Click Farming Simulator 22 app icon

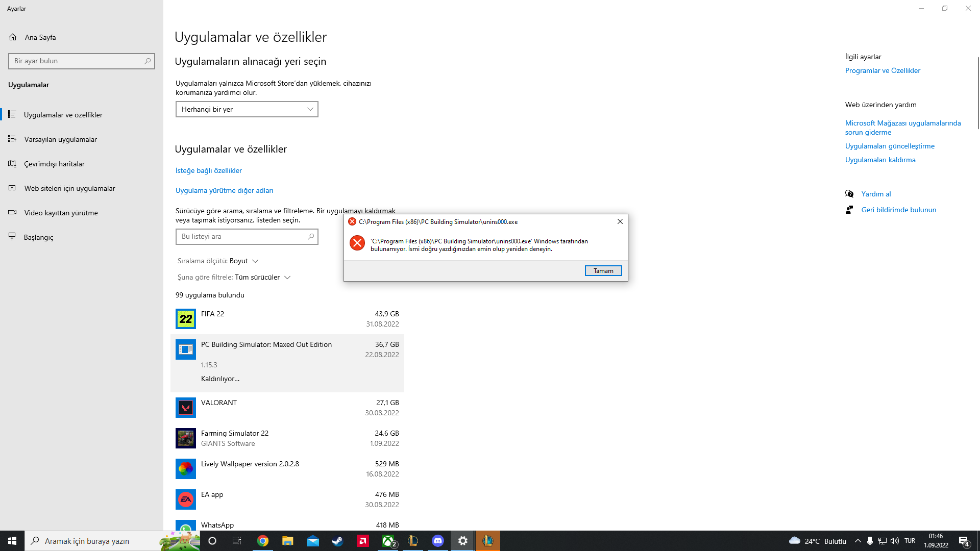tap(185, 438)
